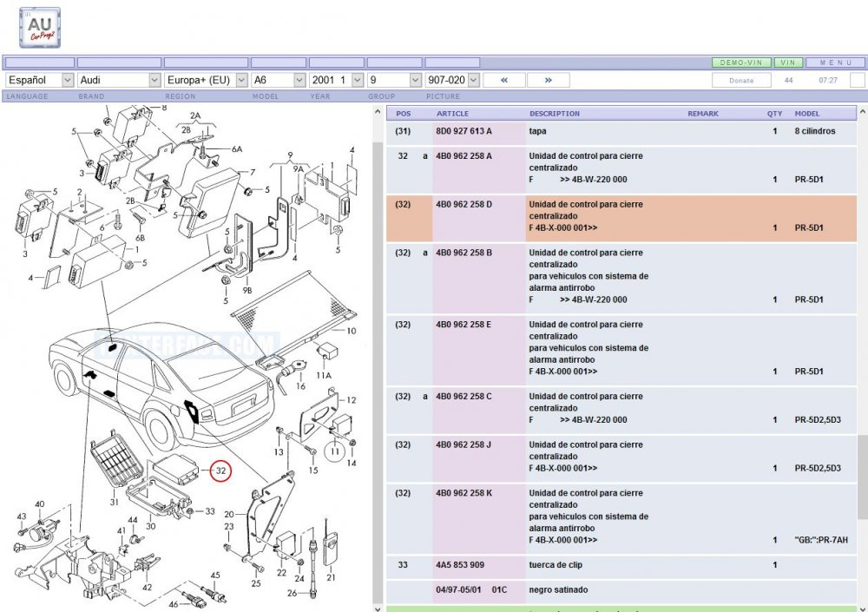Open the Picture dropdown showing 907-020

(452, 81)
